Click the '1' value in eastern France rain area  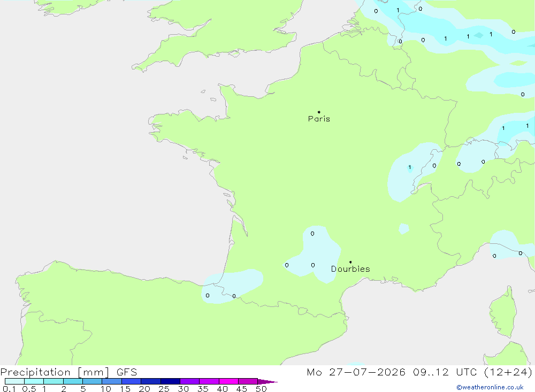pos(409,167)
